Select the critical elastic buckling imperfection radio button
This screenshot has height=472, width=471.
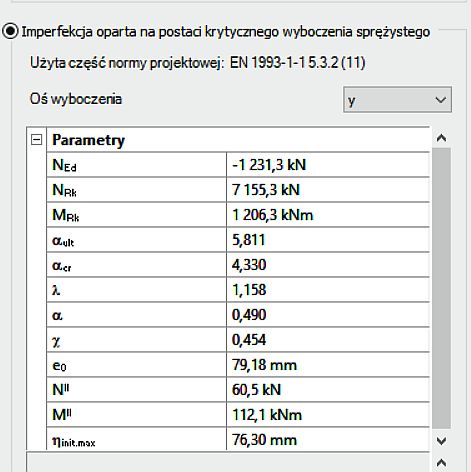(x=10, y=32)
